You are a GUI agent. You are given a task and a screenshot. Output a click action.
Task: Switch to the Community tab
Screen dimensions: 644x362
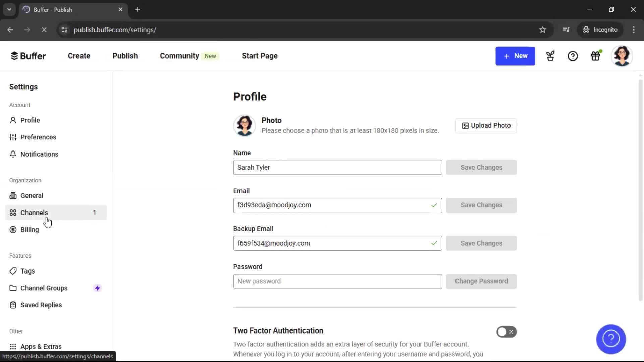tap(179, 56)
